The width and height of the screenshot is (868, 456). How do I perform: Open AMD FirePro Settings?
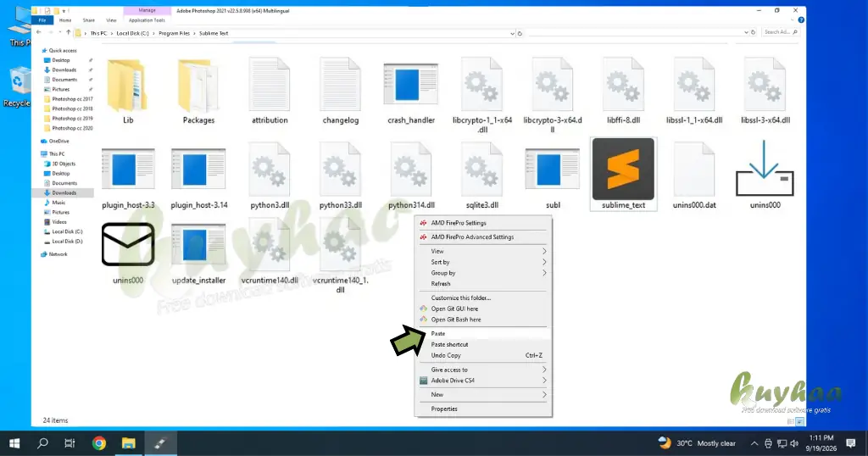482,222
